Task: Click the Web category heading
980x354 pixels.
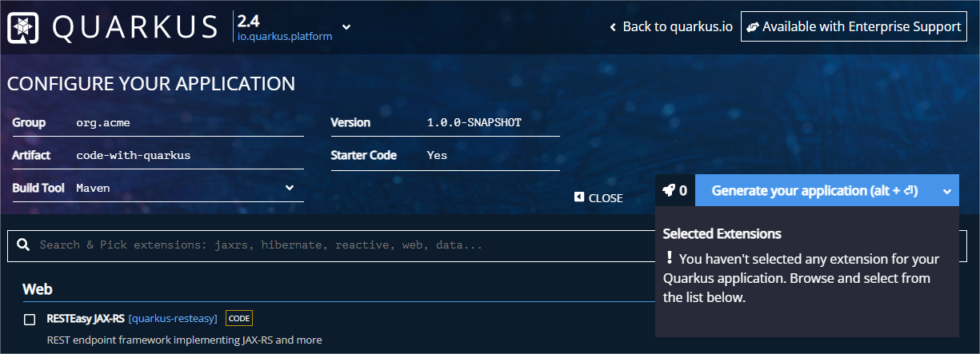Action: pyautogui.click(x=38, y=288)
